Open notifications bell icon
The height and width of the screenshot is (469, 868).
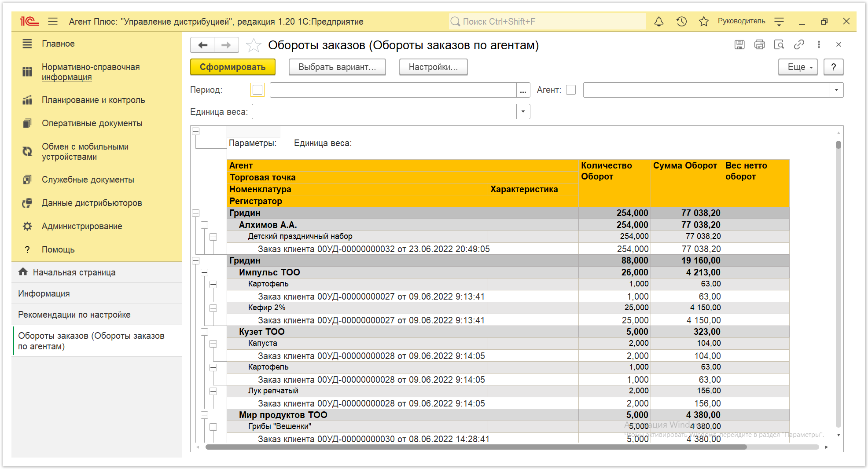tap(658, 21)
